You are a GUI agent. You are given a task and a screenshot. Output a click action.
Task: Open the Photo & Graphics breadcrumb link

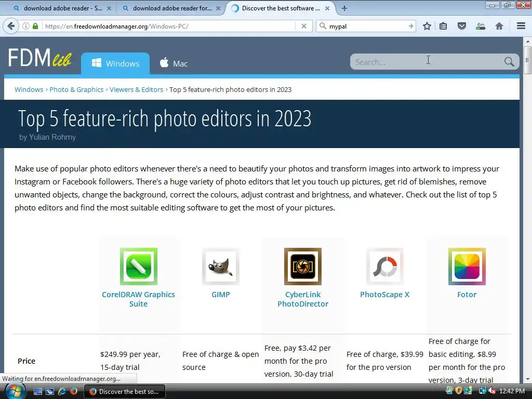(x=76, y=89)
